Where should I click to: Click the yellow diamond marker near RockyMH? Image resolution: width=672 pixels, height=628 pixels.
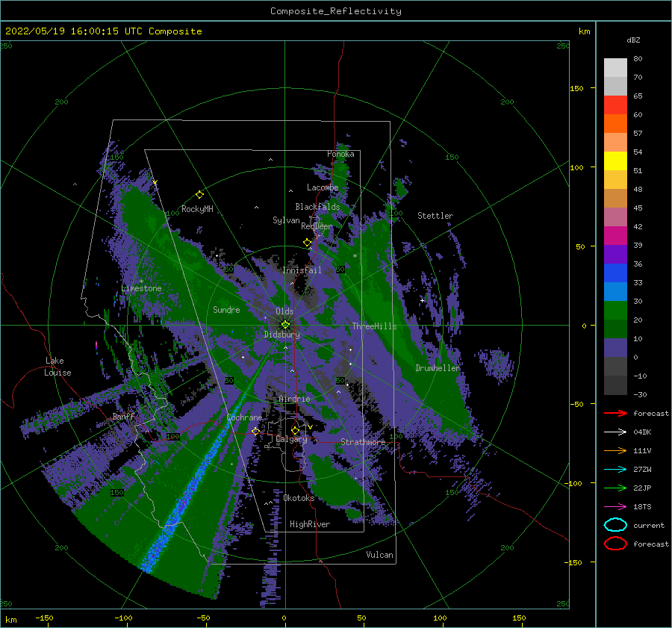point(199,195)
